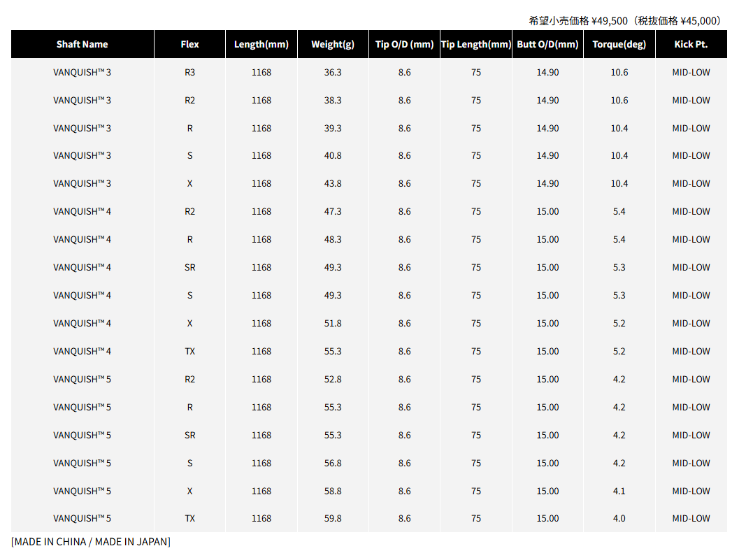The image size is (739, 560).
Task: Select the Tip O/D (mm) header
Action: (x=404, y=44)
